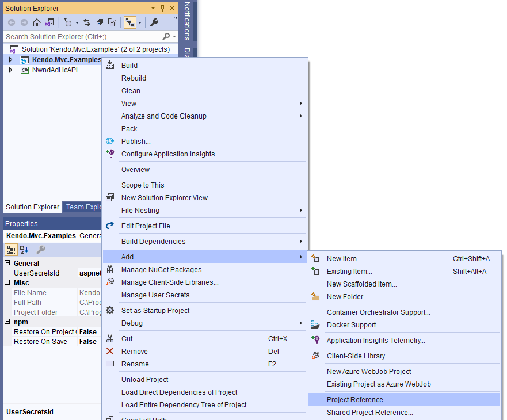The height and width of the screenshot is (420, 507).
Task: Open the search options dropdown arrow
Action: (x=174, y=37)
